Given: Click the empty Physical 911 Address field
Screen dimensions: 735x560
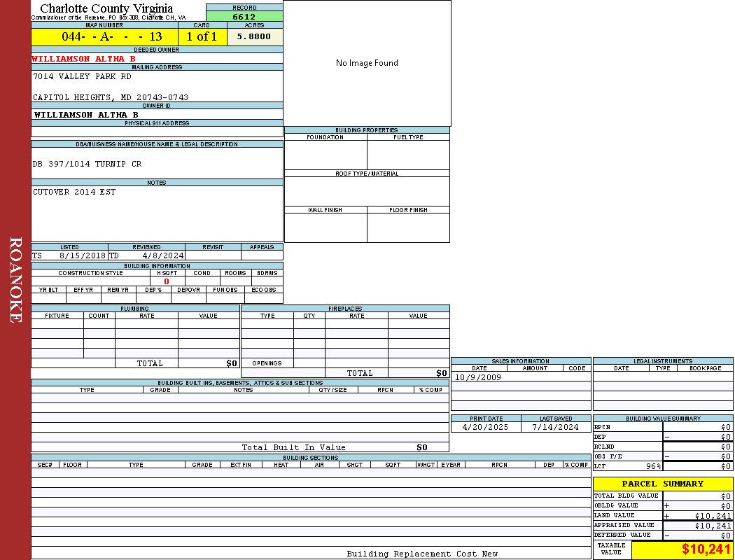Looking at the screenshot, I should pos(157,132).
